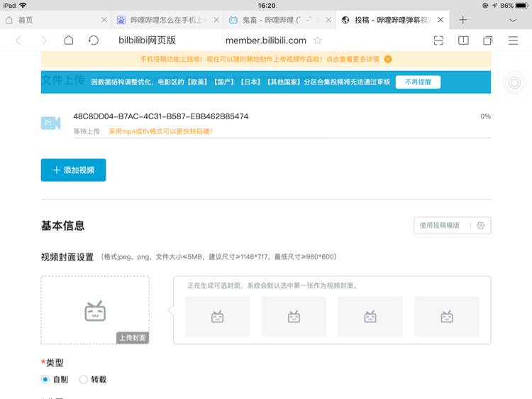Select the fourth candidate cover thumbnail
This screenshot has height=399, width=532.
[447, 317]
